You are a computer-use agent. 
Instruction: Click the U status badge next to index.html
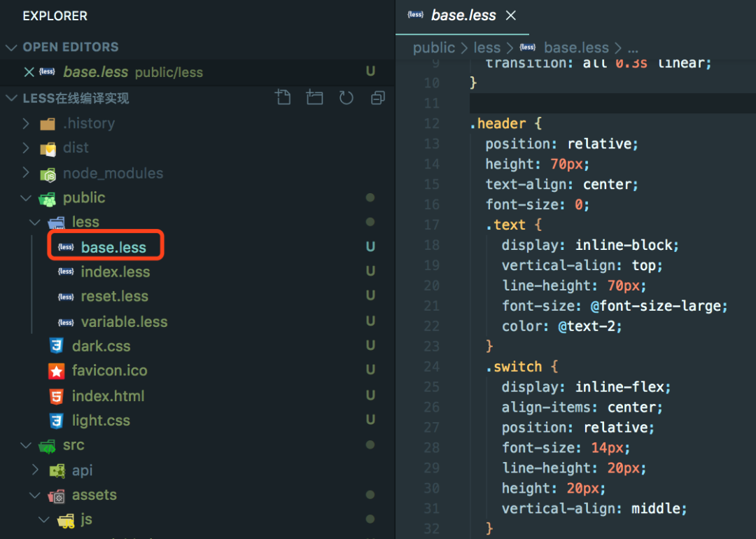[370, 395]
